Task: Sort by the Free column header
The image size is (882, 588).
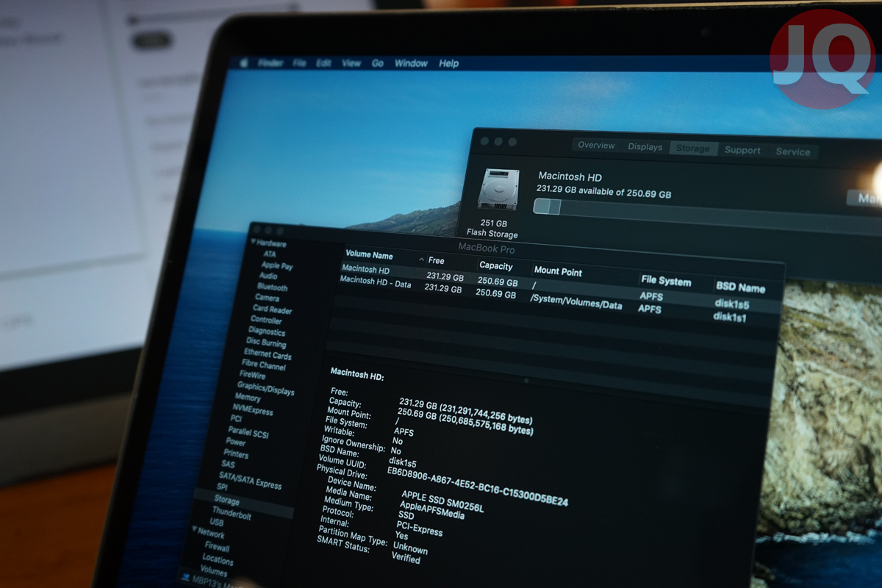Action: coord(436,261)
